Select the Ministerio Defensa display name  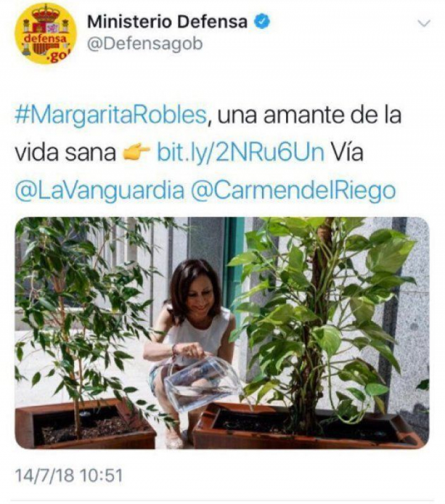[x=167, y=22]
